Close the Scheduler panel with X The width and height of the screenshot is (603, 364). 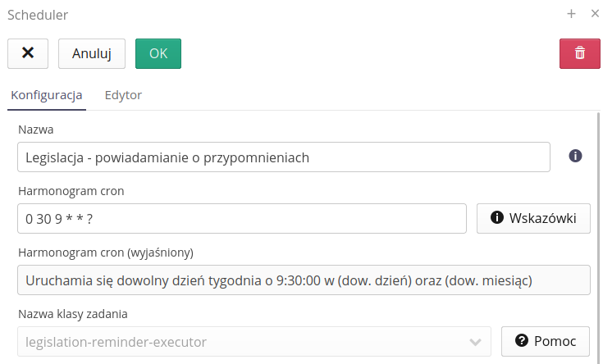tap(594, 13)
